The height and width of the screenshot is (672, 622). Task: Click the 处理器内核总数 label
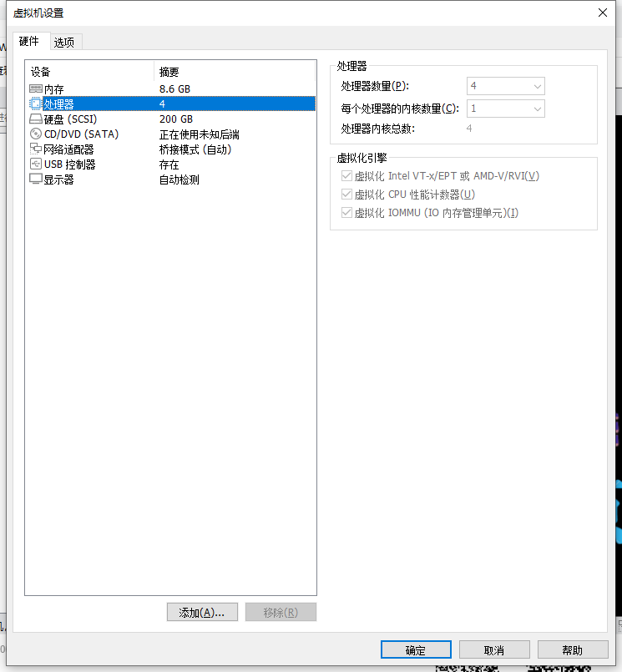click(378, 129)
